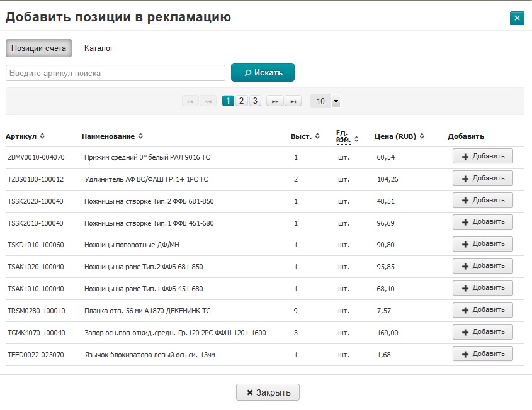The width and height of the screenshot is (532, 410).
Task: Focus the article search input field
Action: click(x=115, y=73)
